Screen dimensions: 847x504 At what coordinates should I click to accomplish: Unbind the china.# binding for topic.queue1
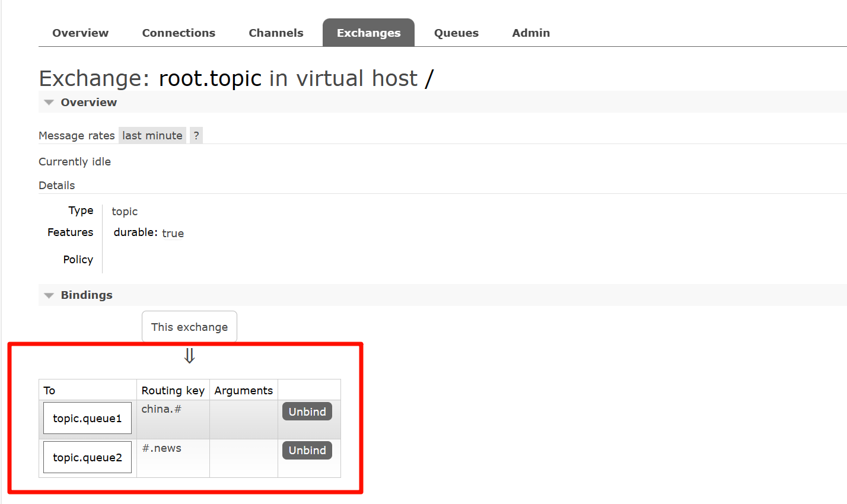click(307, 412)
